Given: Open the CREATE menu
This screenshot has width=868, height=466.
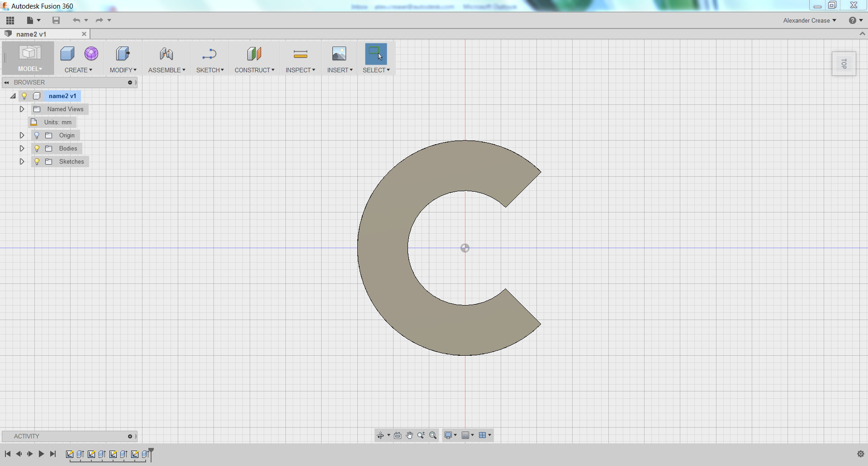Looking at the screenshot, I should click(x=78, y=70).
